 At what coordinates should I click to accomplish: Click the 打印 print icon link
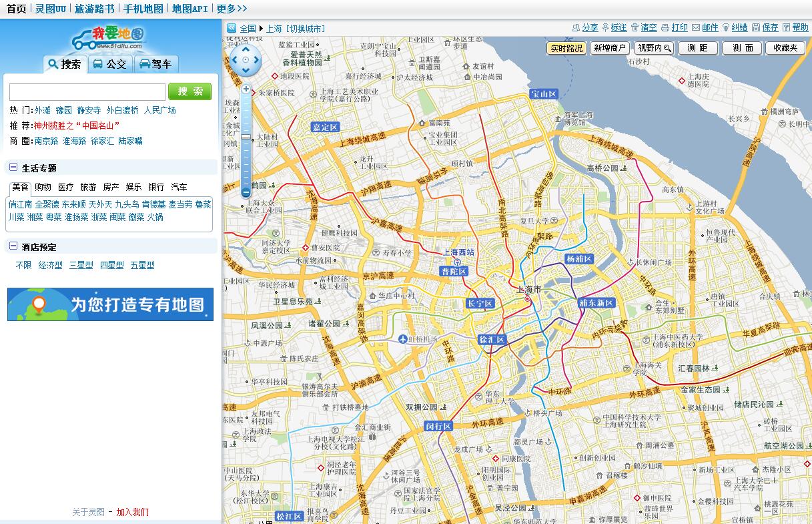pyautogui.click(x=674, y=27)
